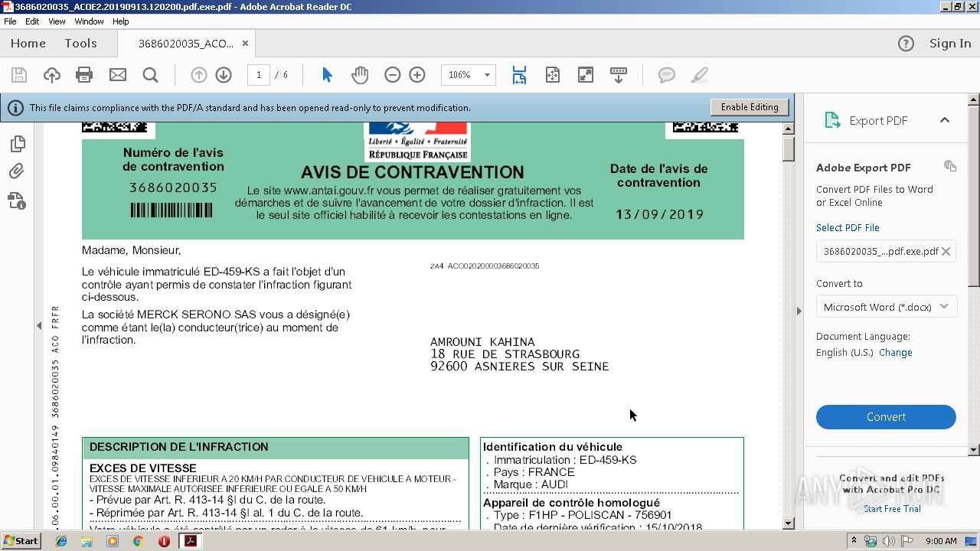This screenshot has width=980, height=551.
Task: Open the Edit menu
Action: tap(32, 21)
